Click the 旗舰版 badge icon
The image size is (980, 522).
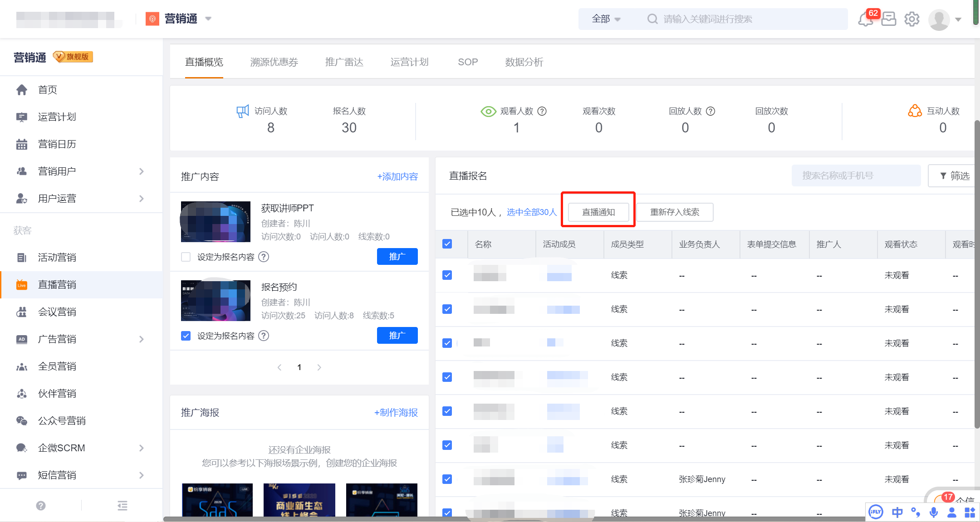tap(73, 57)
